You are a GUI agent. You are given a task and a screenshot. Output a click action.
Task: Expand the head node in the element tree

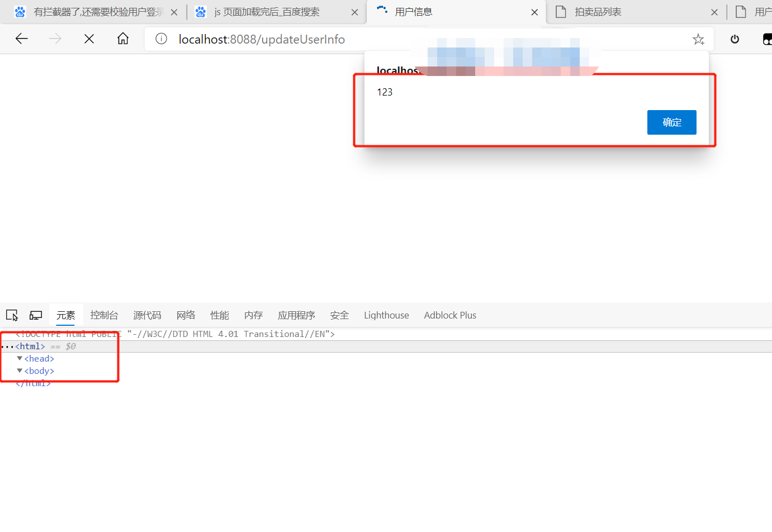click(19, 358)
